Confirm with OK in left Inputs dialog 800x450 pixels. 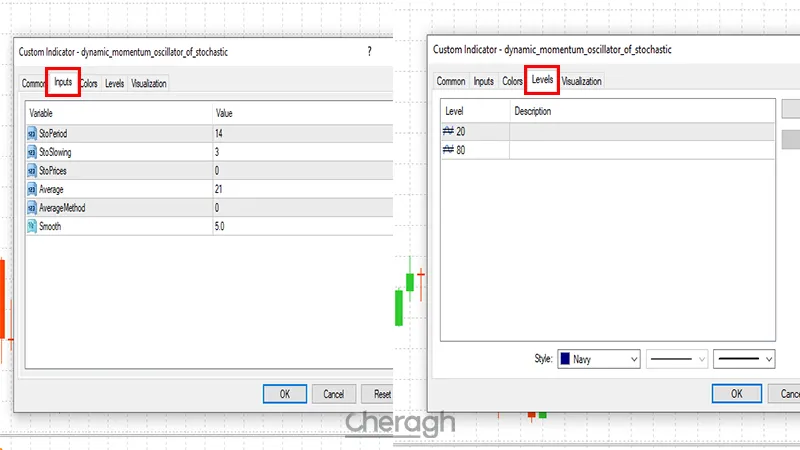[x=285, y=394]
